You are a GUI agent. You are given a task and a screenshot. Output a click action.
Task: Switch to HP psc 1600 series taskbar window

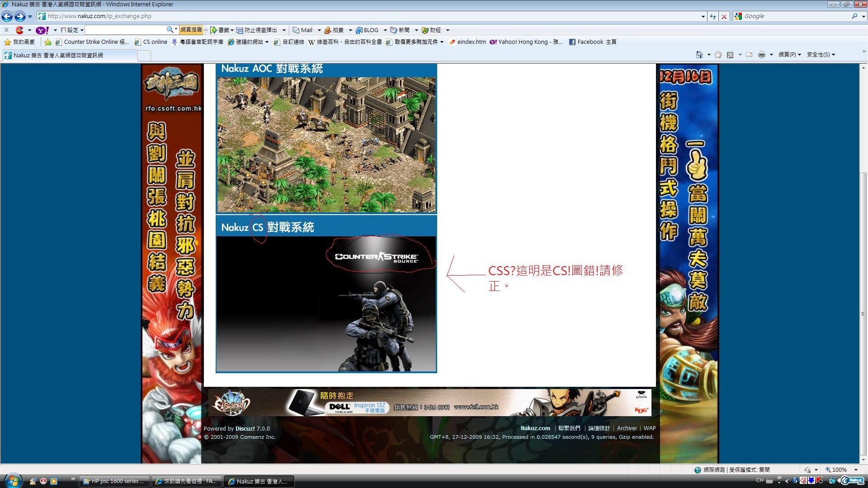pos(115,481)
